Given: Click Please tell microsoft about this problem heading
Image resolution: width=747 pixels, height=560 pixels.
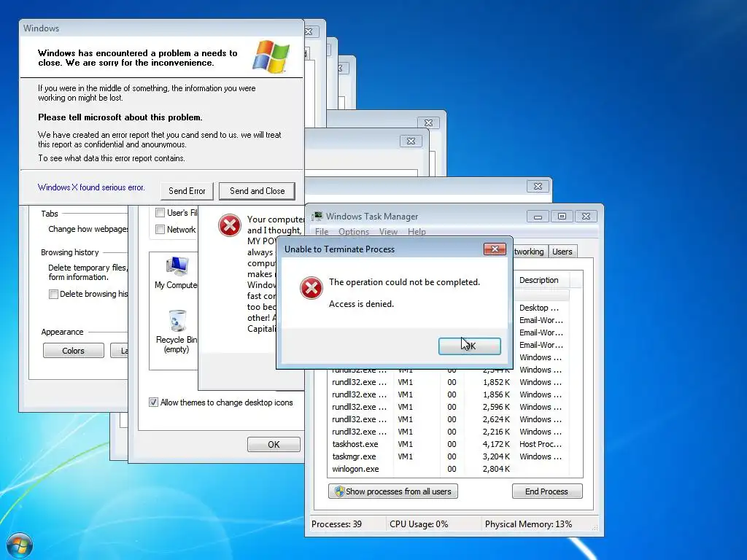Looking at the screenshot, I should click(x=120, y=117).
